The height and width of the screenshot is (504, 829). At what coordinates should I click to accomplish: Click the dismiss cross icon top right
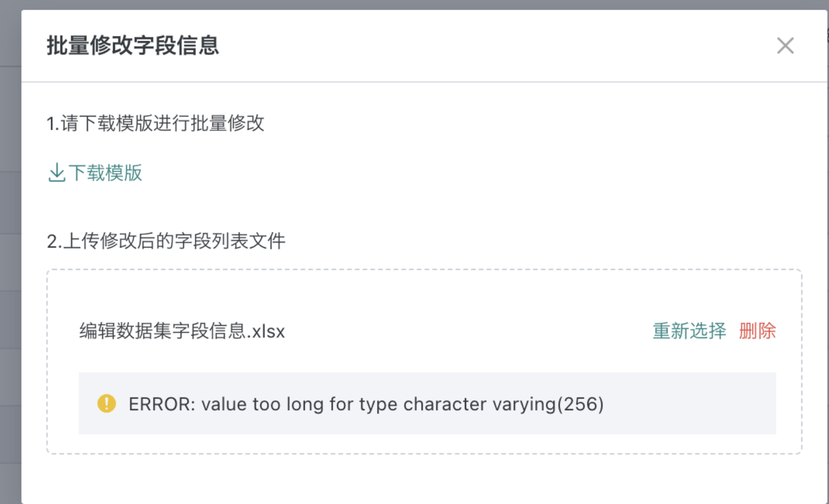(x=786, y=46)
